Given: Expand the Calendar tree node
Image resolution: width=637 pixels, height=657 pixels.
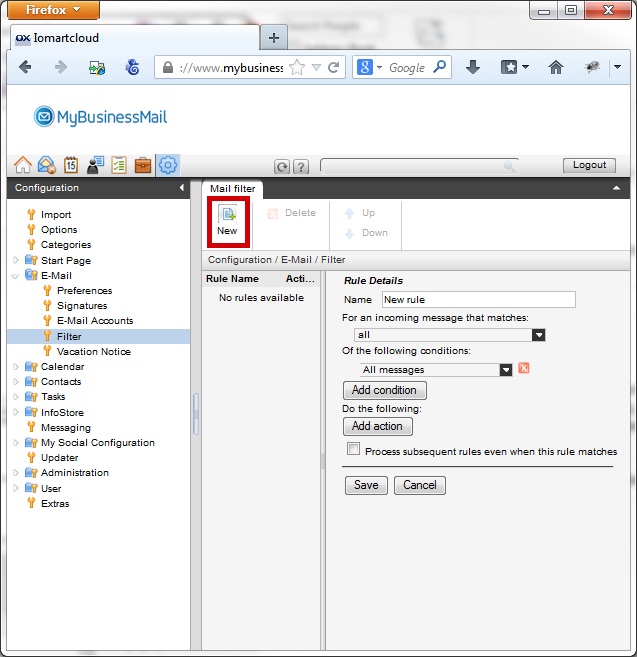Looking at the screenshot, I should click(15, 367).
